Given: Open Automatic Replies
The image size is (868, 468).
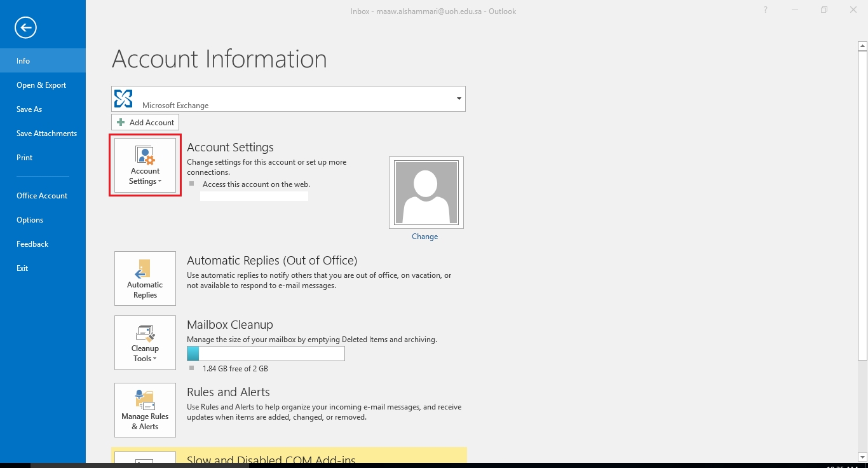Looking at the screenshot, I should click(x=146, y=279).
